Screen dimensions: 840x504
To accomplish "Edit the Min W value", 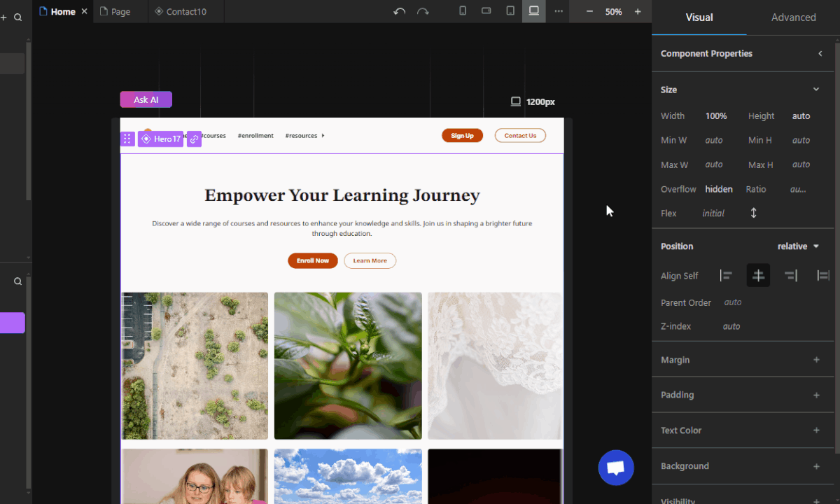I will tap(714, 140).
